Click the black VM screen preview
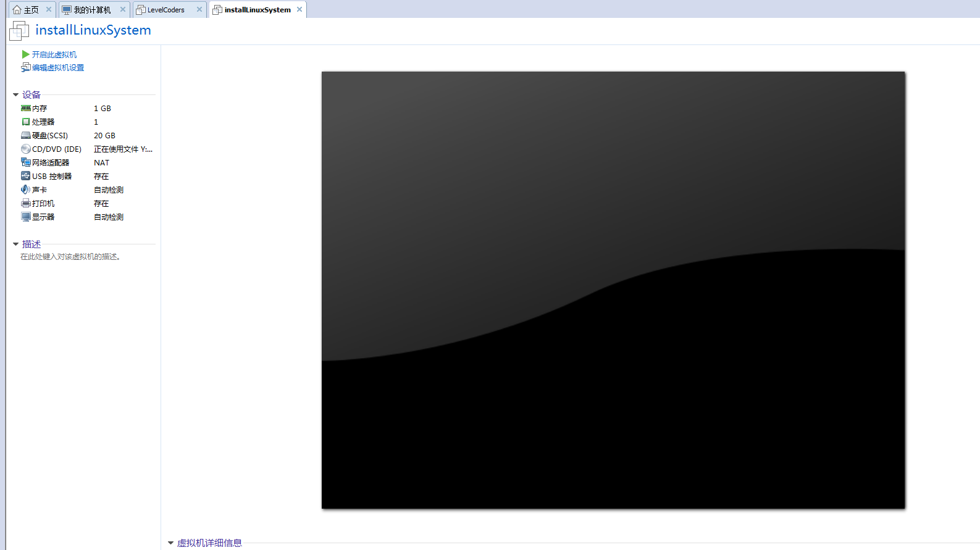 pyautogui.click(x=613, y=290)
